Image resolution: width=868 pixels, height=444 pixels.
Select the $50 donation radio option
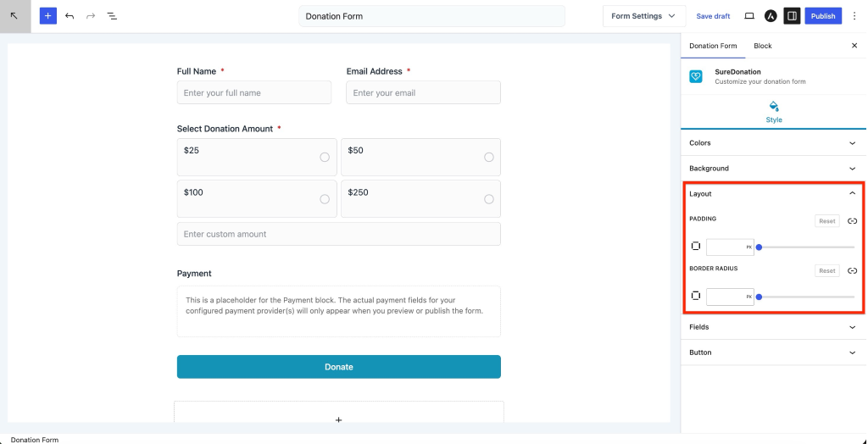(x=489, y=158)
